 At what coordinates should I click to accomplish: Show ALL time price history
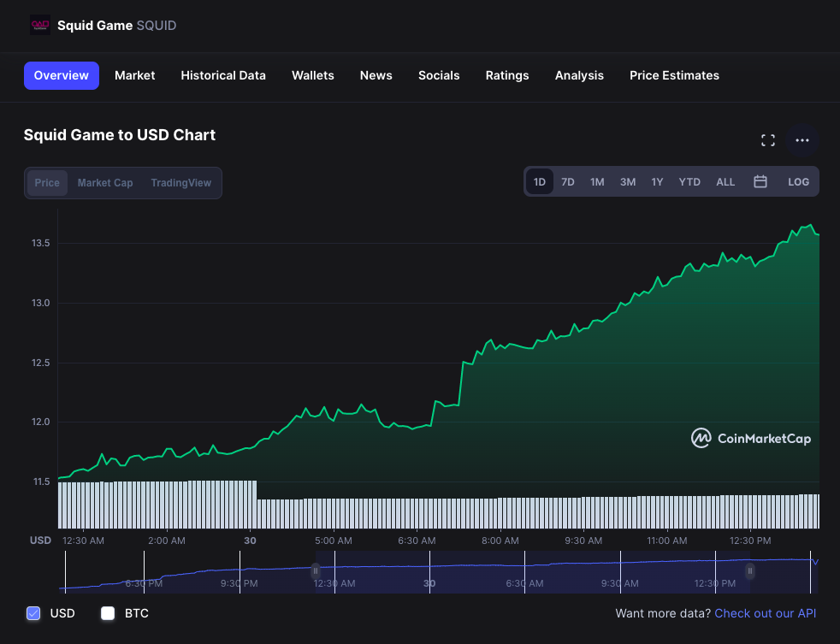coord(725,181)
